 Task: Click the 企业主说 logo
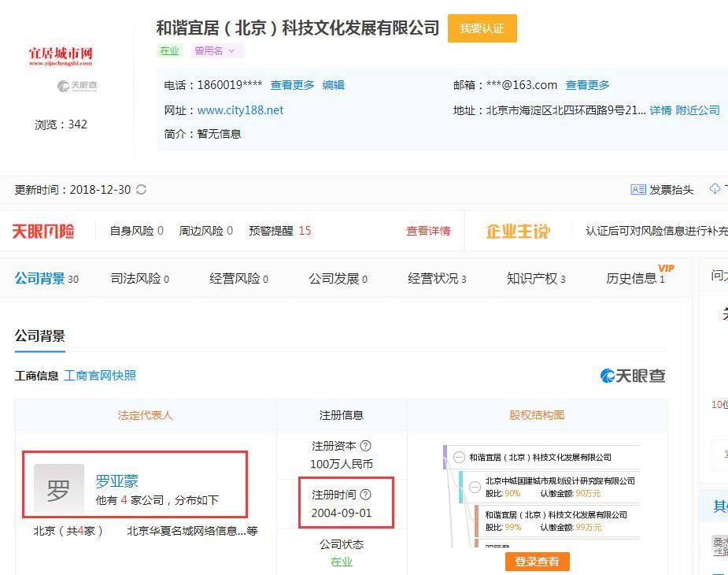[518, 231]
